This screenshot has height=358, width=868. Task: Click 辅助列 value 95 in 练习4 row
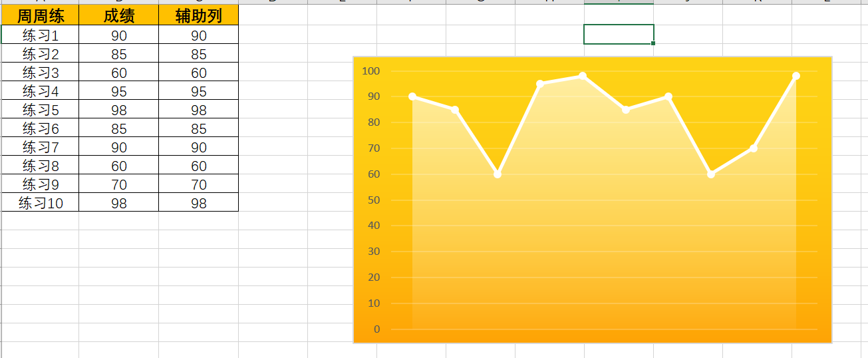point(198,90)
